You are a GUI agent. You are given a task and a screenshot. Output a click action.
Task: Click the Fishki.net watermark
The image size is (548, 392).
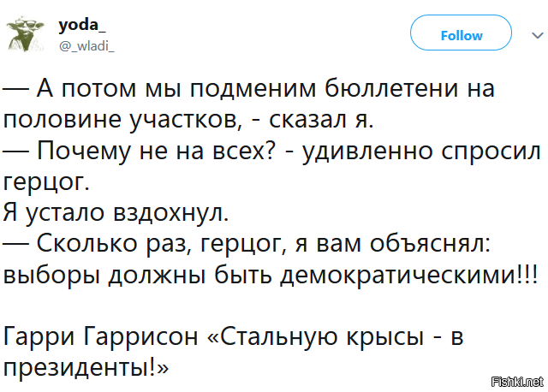pos(517,382)
